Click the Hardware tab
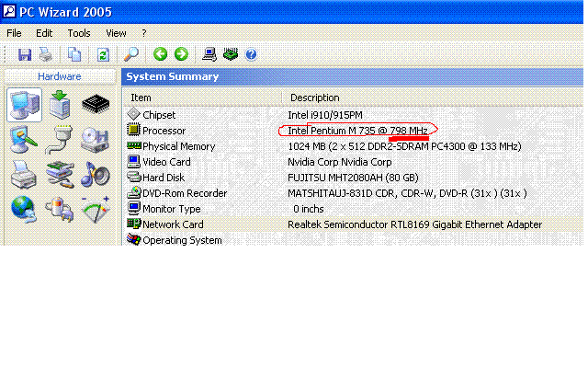This screenshot has height=368, width=588. [x=60, y=76]
